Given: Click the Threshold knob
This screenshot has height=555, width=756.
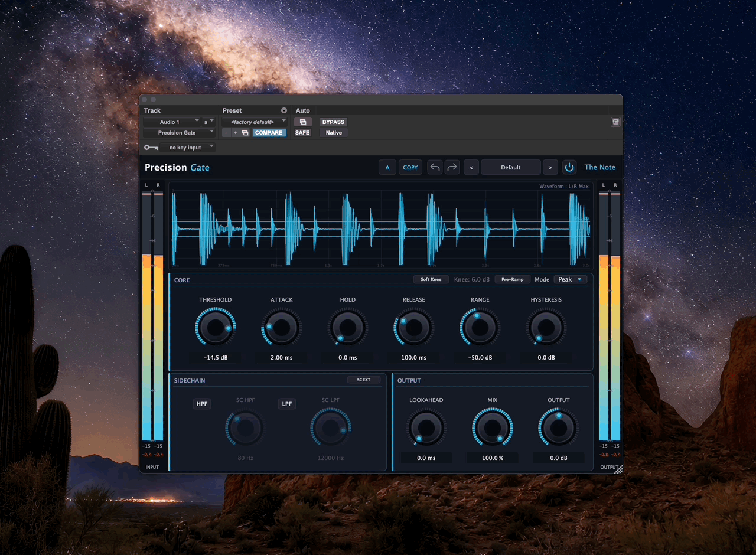Looking at the screenshot, I should pos(216,328).
